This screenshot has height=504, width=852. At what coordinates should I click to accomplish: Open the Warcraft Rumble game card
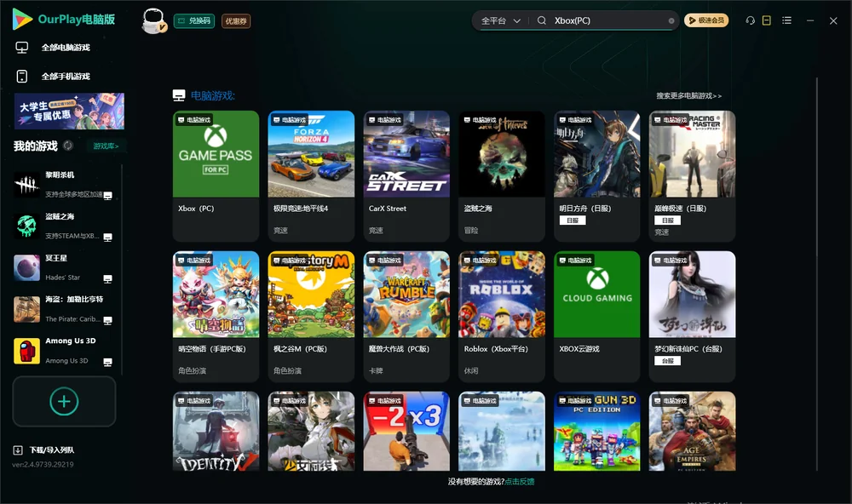pos(406,316)
